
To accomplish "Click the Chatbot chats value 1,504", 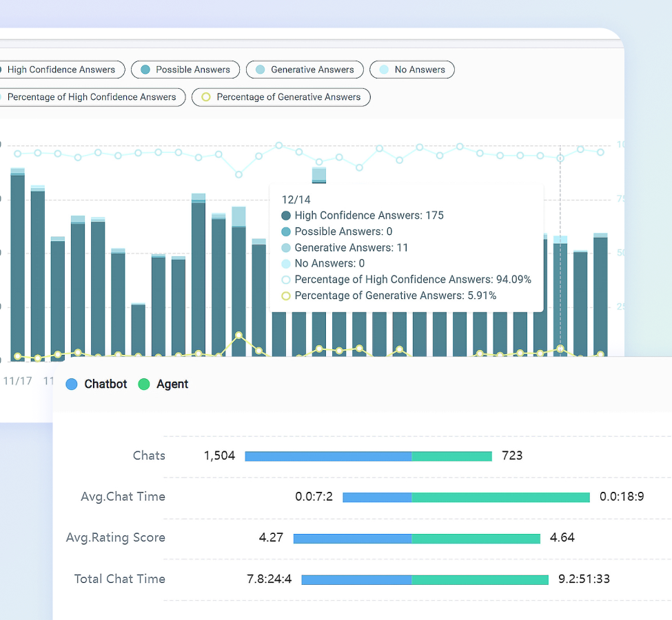I will click(219, 455).
